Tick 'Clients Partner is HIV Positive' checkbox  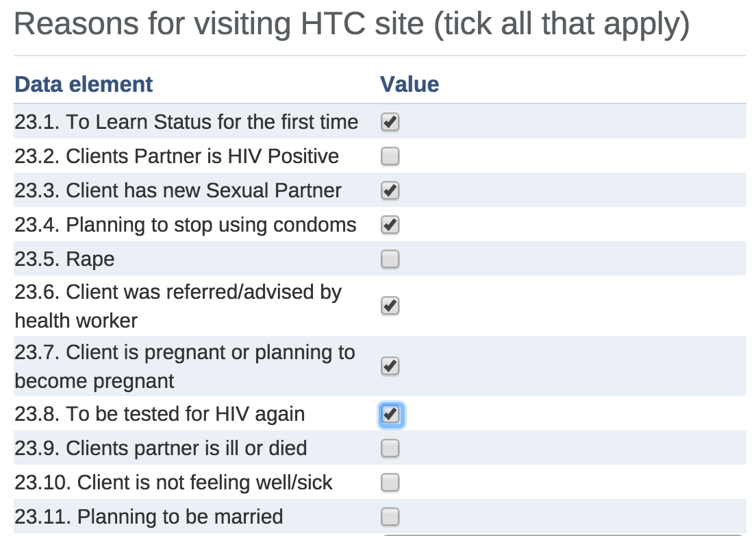click(390, 157)
